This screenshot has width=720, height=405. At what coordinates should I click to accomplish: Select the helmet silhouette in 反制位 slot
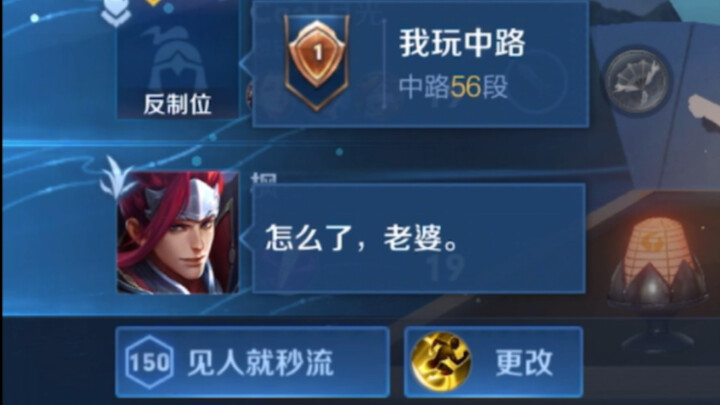click(x=178, y=57)
